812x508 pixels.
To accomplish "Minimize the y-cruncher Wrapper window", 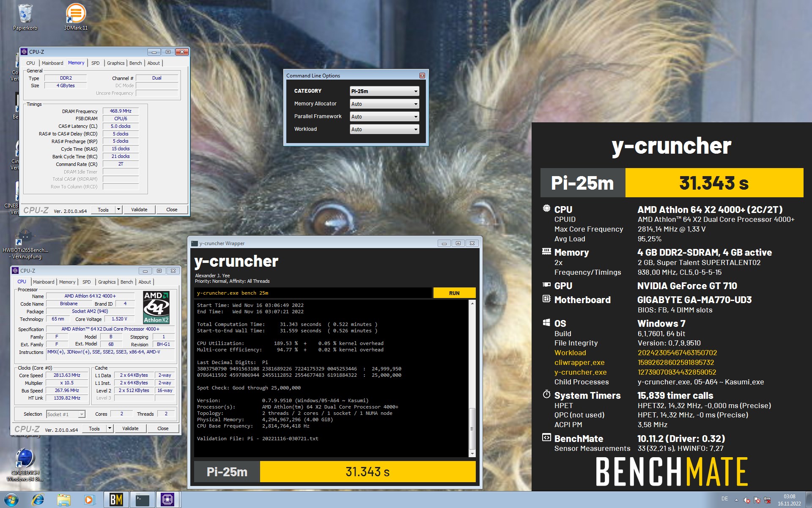I will (x=444, y=243).
